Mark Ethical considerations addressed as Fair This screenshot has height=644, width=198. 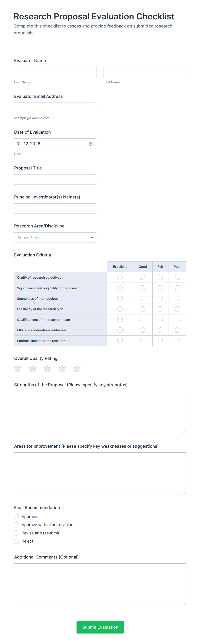pos(160,330)
